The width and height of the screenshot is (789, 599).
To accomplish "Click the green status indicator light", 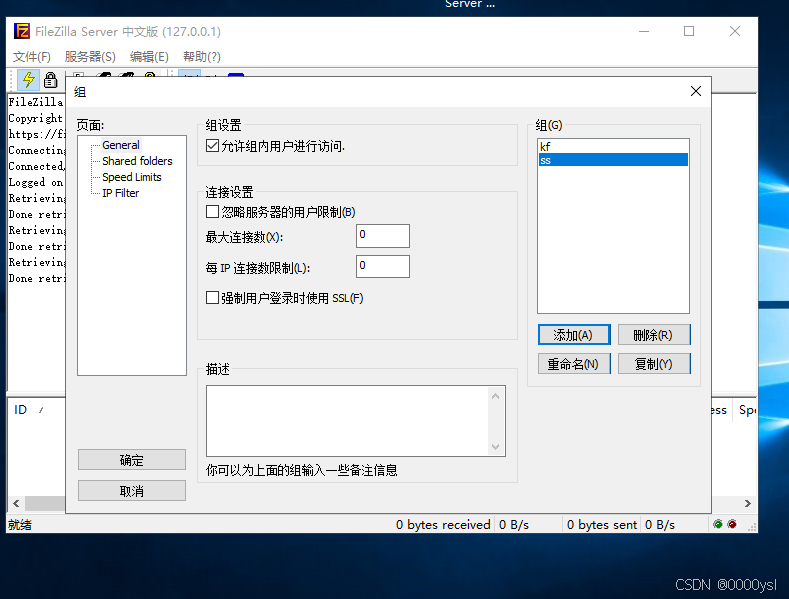I will (718, 525).
